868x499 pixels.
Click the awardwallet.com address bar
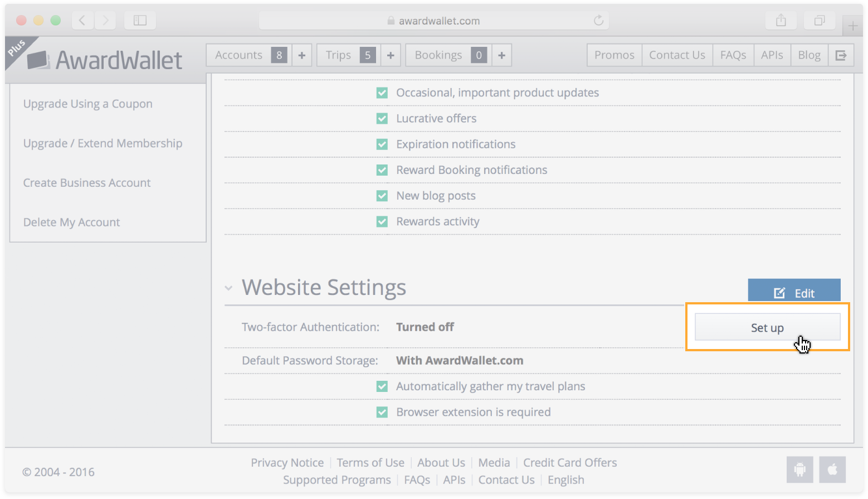(x=433, y=21)
